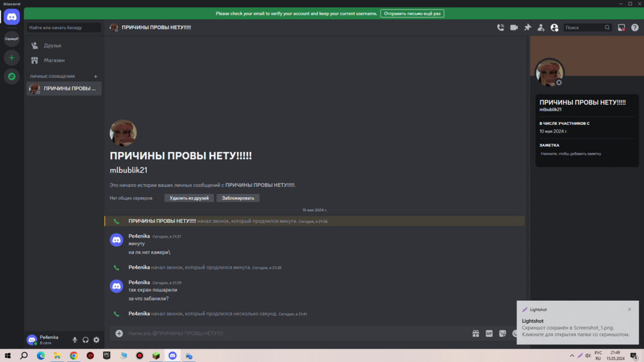Open red record app on taskbar

click(140, 356)
